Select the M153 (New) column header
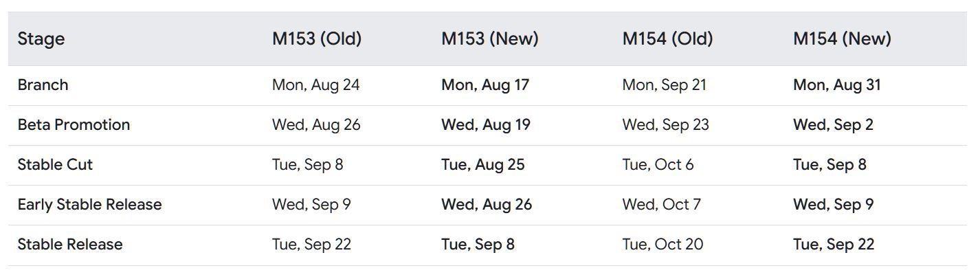This screenshot has width=980, height=277. coord(489,39)
